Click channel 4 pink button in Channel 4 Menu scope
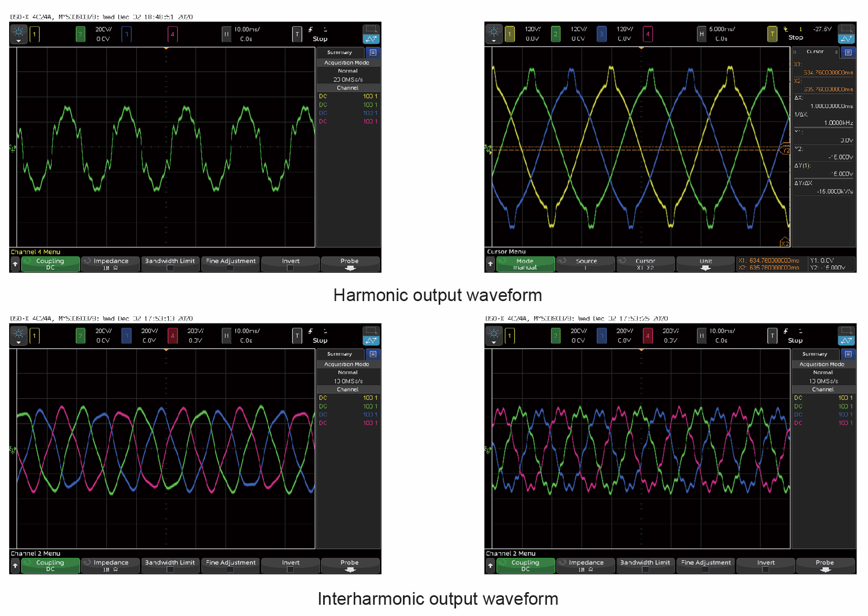This screenshot has height=616, width=868. click(172, 34)
